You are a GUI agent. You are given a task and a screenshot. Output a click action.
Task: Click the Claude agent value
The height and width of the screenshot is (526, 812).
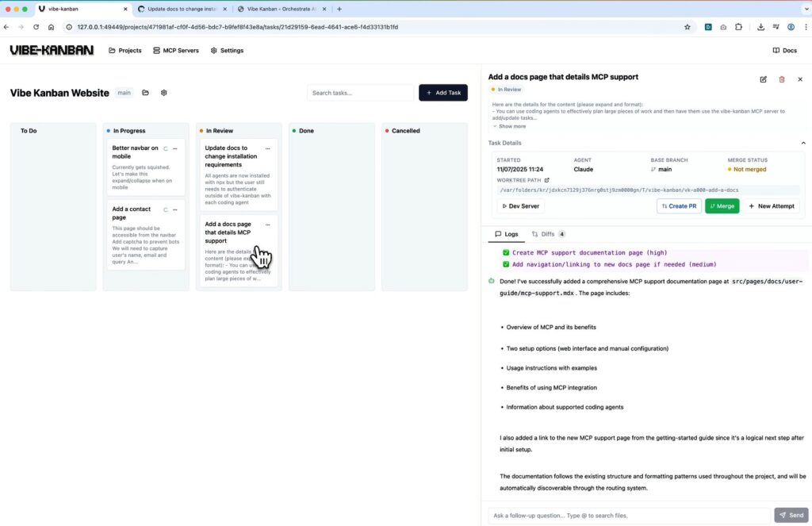tap(583, 170)
